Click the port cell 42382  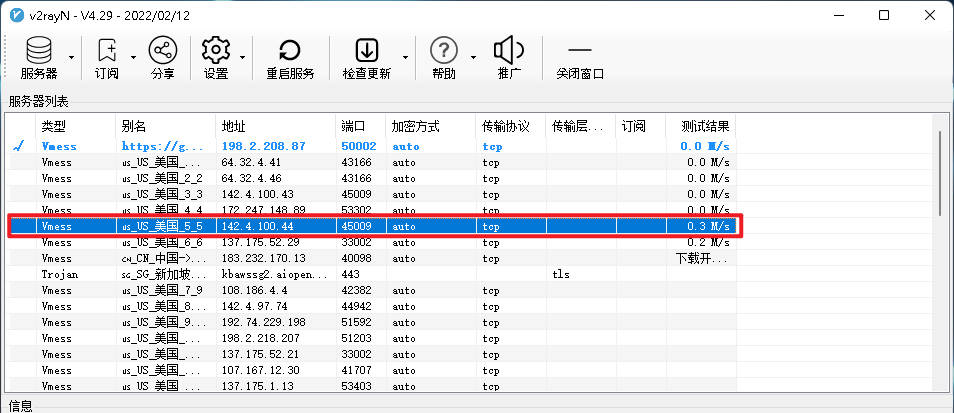pyautogui.click(x=357, y=290)
